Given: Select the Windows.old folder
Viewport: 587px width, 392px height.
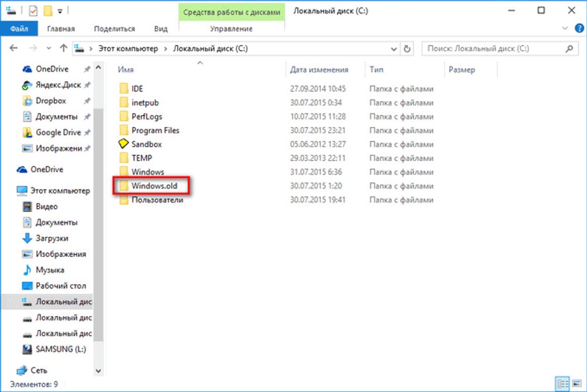Looking at the screenshot, I should point(154,186).
